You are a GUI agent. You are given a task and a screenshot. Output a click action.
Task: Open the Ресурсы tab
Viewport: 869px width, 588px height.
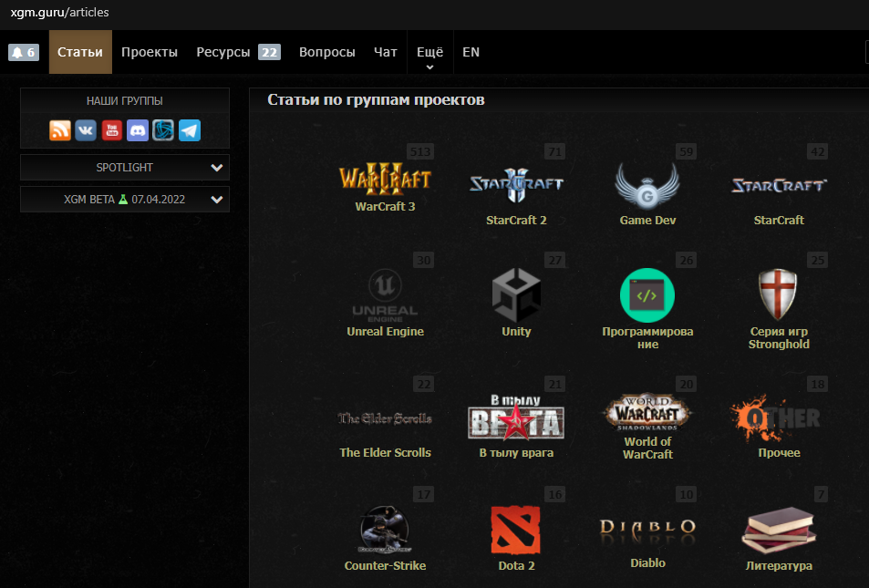click(223, 52)
